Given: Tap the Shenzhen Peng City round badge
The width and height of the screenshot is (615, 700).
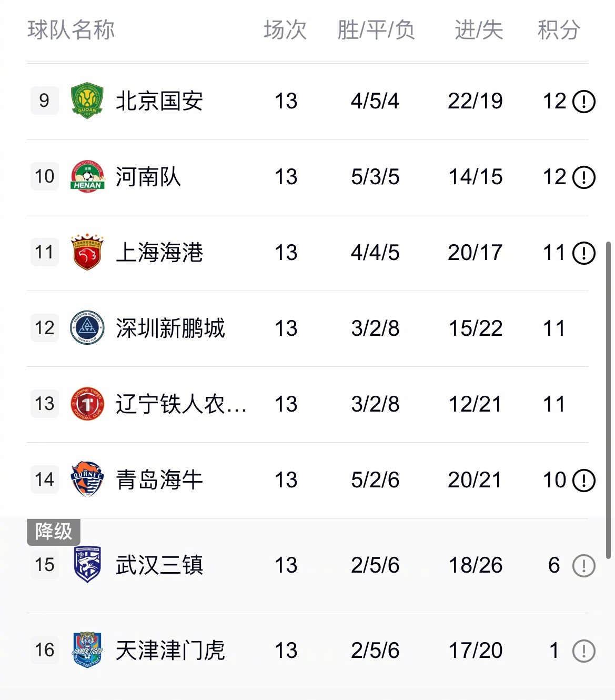Looking at the screenshot, I should pyautogui.click(x=87, y=328).
